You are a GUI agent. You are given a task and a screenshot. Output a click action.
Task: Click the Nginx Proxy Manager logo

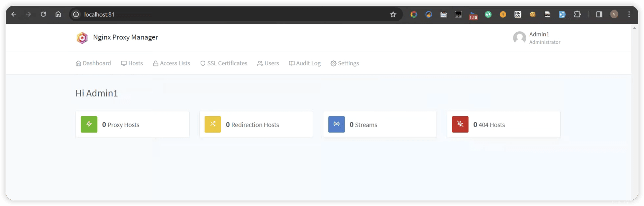(82, 38)
